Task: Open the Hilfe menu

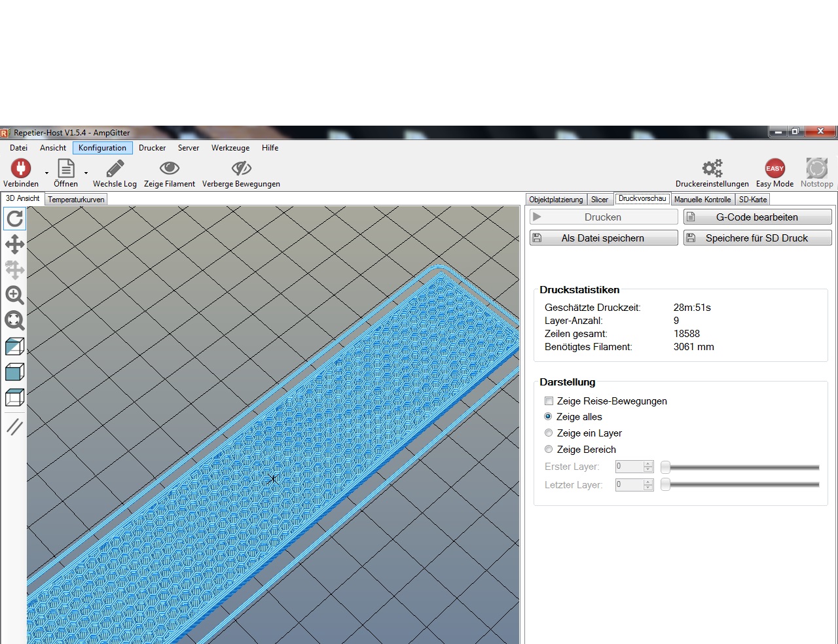Action: tap(270, 148)
